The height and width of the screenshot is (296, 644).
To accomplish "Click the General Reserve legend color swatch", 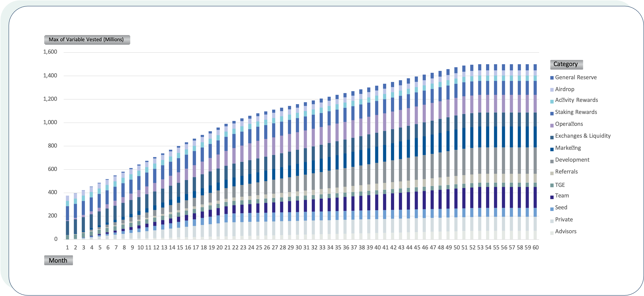I will pos(552,78).
